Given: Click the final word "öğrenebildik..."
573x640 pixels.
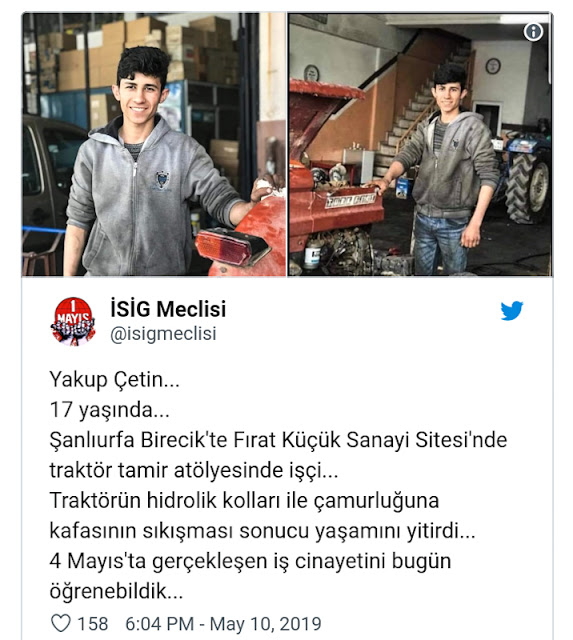Looking at the screenshot, I should tap(116, 591).
